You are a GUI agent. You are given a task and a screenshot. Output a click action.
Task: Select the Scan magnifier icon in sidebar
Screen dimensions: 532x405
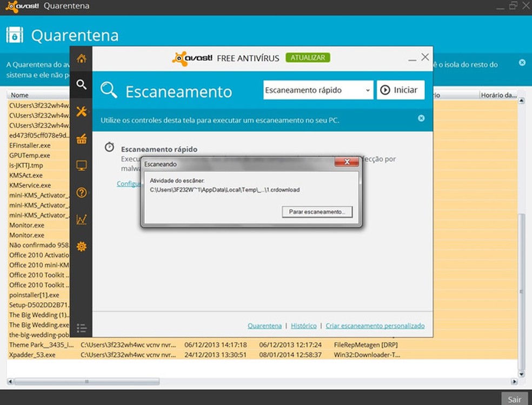82,84
